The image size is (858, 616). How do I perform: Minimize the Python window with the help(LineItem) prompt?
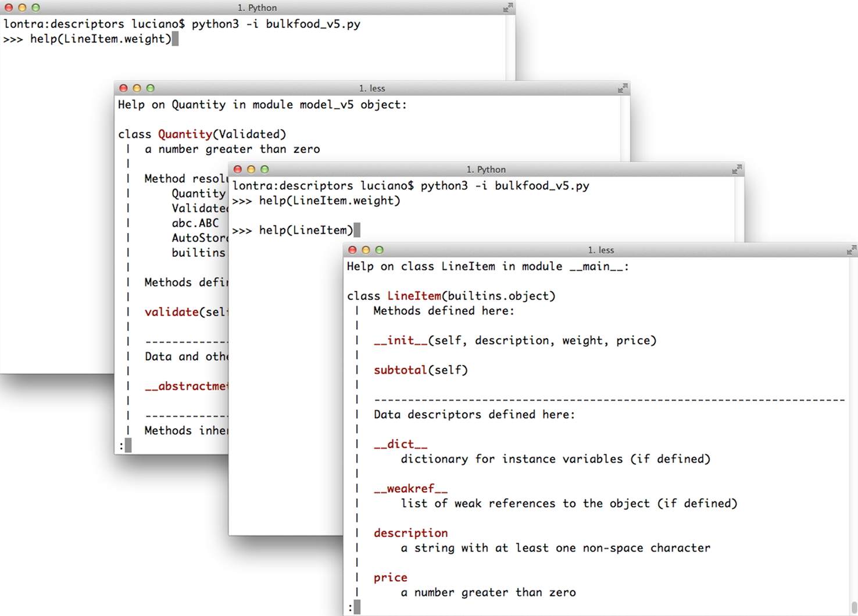251,170
